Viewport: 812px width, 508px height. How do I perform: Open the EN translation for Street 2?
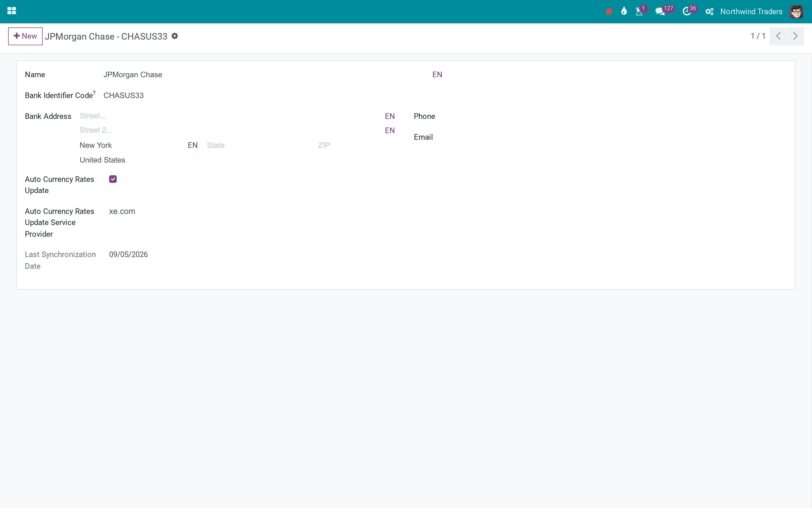coord(390,130)
